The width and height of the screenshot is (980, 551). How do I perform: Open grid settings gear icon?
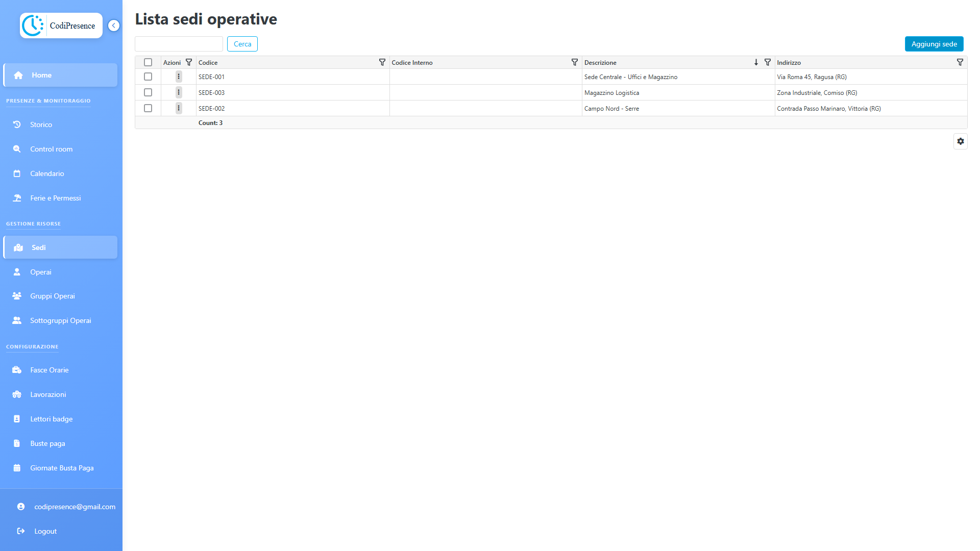(960, 141)
